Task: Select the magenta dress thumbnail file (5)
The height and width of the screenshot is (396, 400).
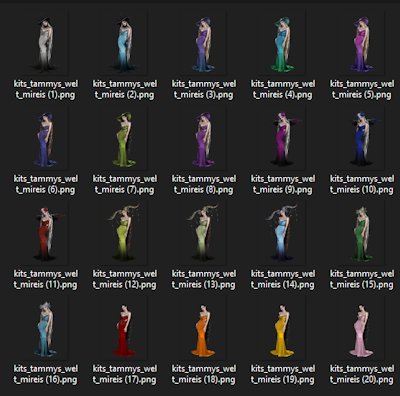Action: pyautogui.click(x=362, y=43)
